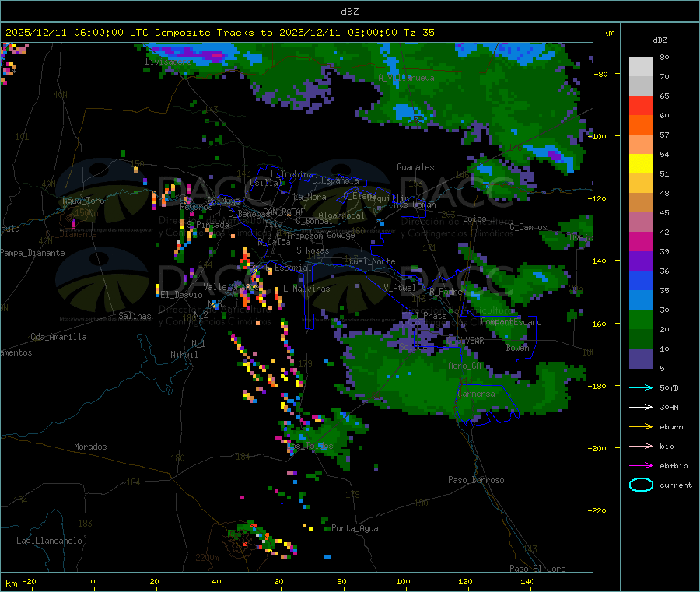Select the dark orange 57–60 dBZ band
The image size is (700, 592).
641,125
